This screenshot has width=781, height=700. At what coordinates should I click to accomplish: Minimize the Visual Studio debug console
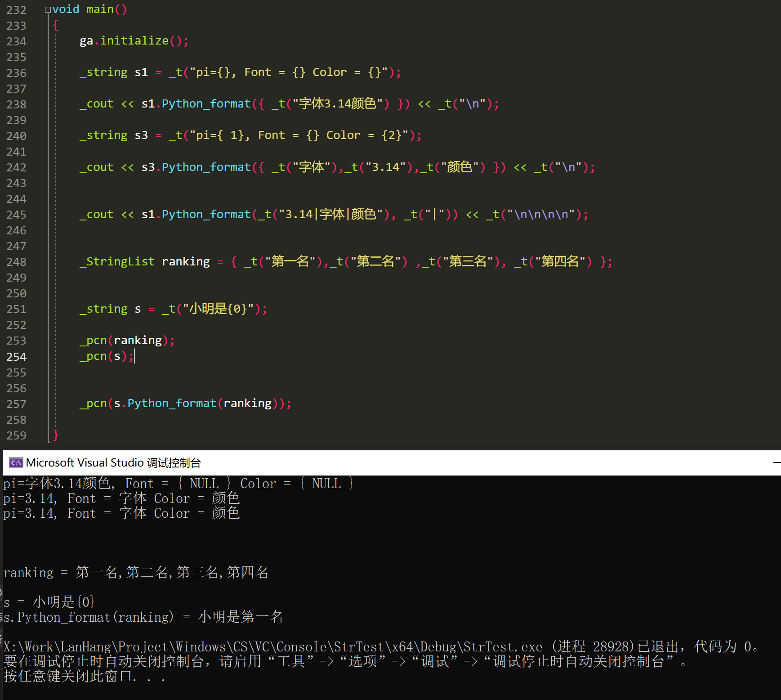point(777,462)
